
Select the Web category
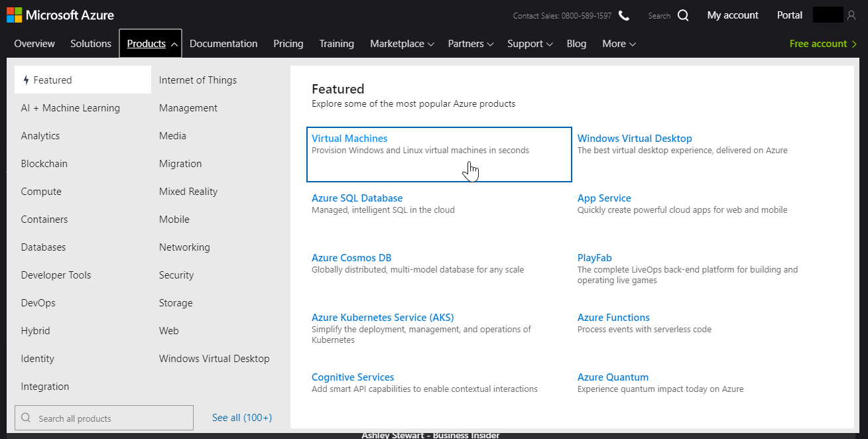coord(169,331)
